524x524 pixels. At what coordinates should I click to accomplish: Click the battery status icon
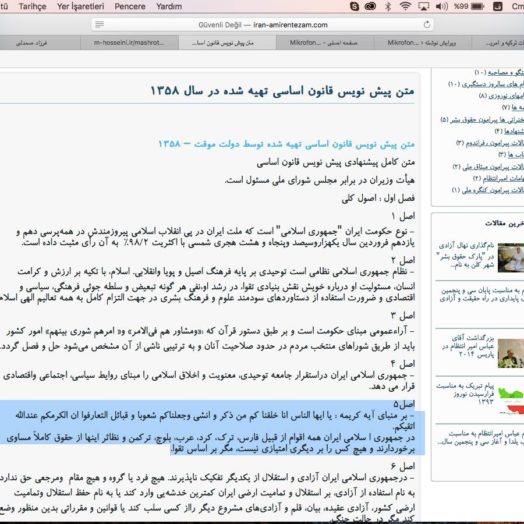478,6
